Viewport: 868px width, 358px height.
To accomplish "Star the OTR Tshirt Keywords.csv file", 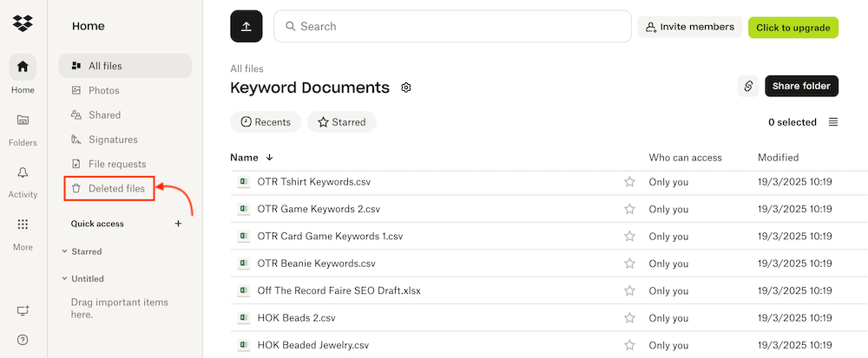I will point(629,182).
